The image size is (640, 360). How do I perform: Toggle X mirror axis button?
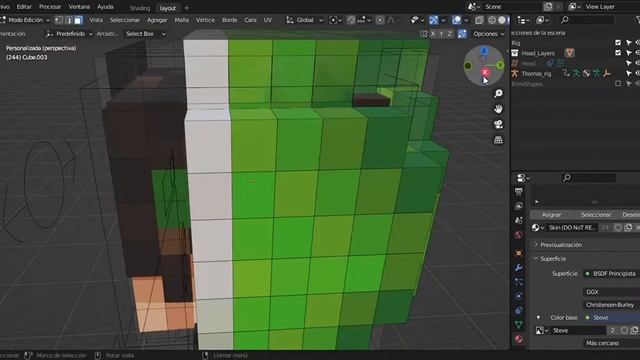click(x=433, y=34)
